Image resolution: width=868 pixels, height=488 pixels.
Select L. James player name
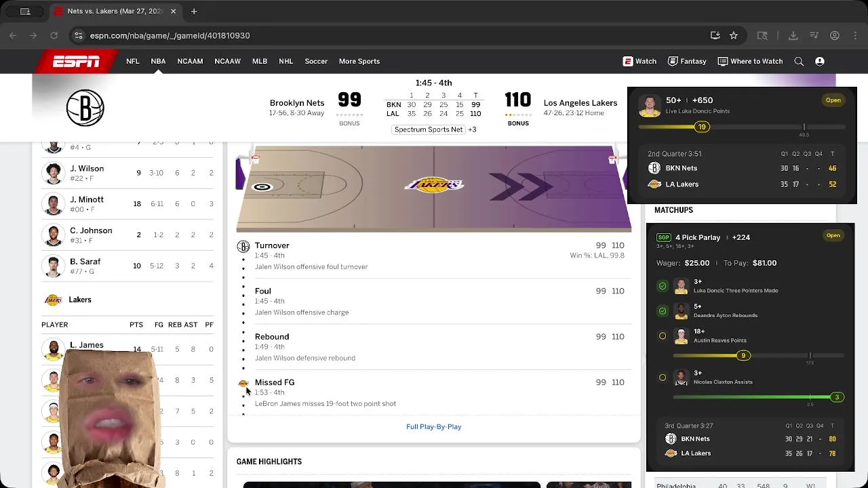[87, 345]
